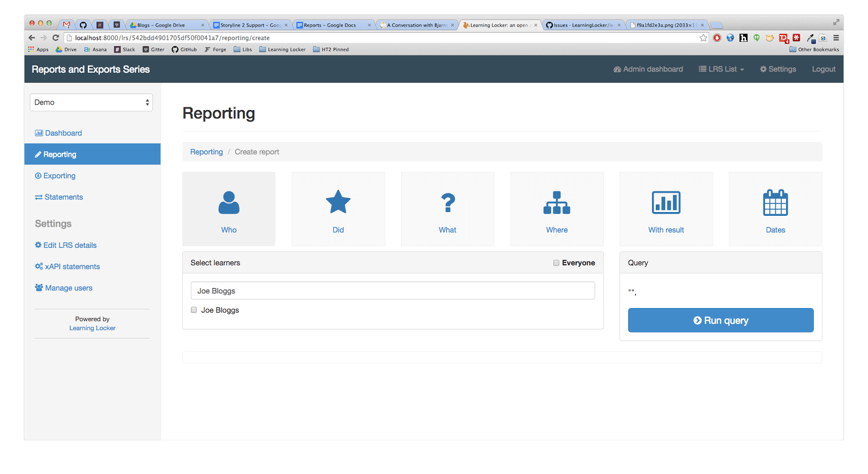Switch to Issues LearningLocker tab

click(x=582, y=25)
